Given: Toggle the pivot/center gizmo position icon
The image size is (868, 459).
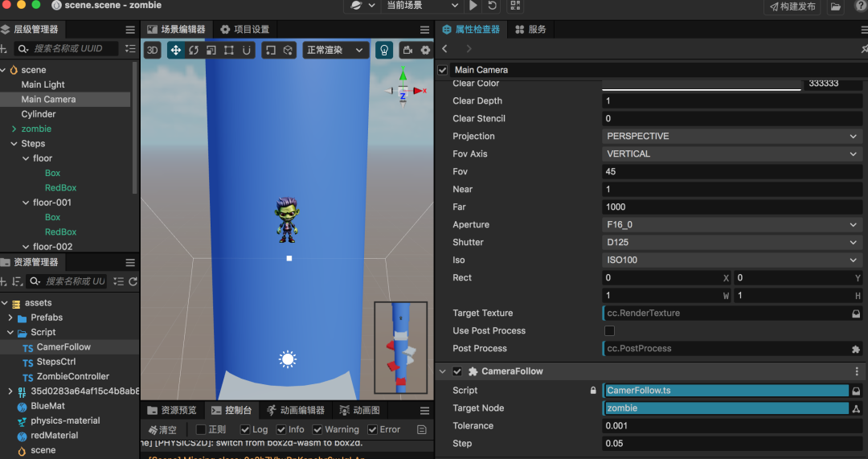Looking at the screenshot, I should (271, 51).
